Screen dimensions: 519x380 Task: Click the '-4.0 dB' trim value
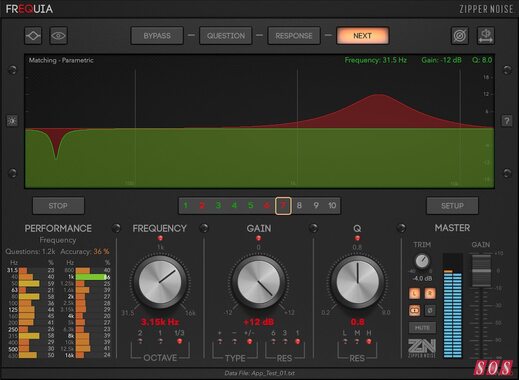[422, 278]
